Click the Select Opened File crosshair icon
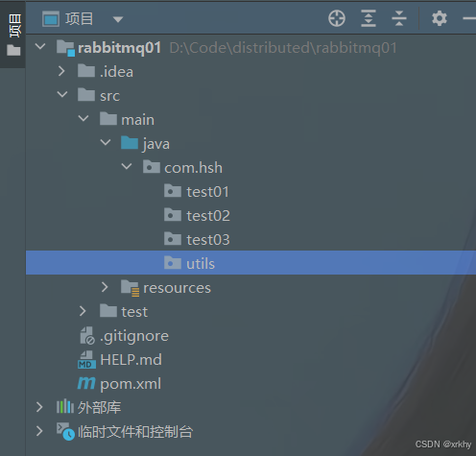476x456 pixels. pos(337,18)
